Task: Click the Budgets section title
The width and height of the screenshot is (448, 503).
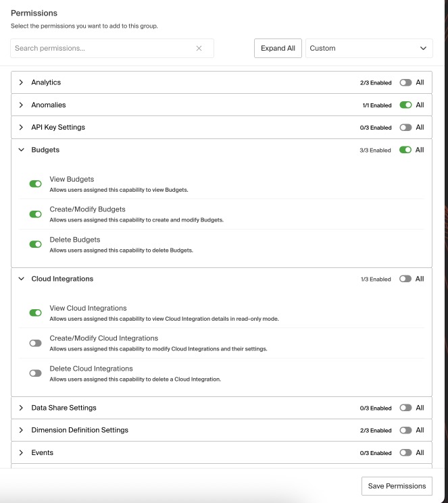Action: (45, 150)
